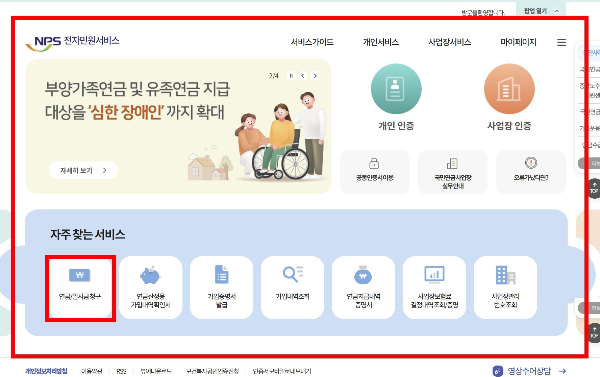Viewport: 600px width, 377px height.
Task: Collapse the 팝업 열기 popup panel toggle
Action: click(x=541, y=11)
